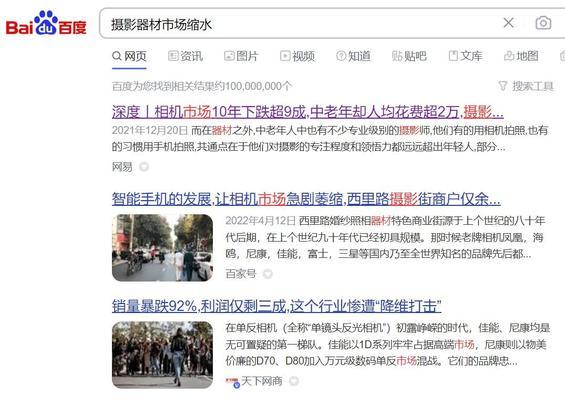The image size is (565, 400).
Task: Open the 地图 tab
Action: (521, 56)
